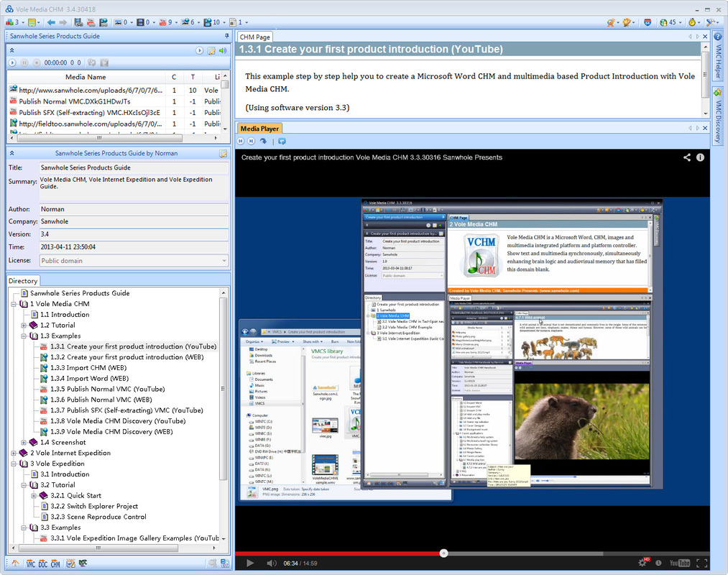
Task: Click the Title field Sanwhole Series Products Guide
Action: pos(134,167)
